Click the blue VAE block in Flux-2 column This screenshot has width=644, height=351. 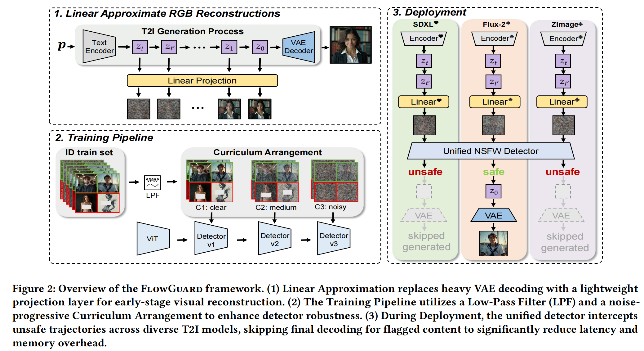pos(494,215)
